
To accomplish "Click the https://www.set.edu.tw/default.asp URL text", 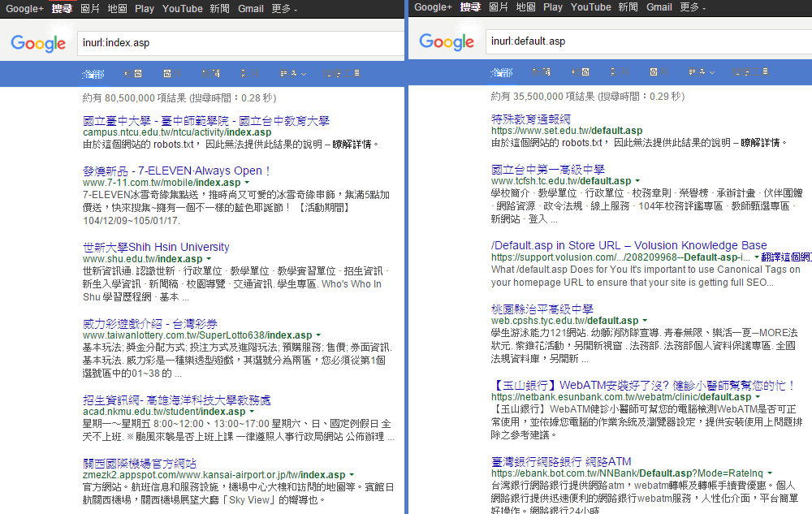I will (567, 131).
